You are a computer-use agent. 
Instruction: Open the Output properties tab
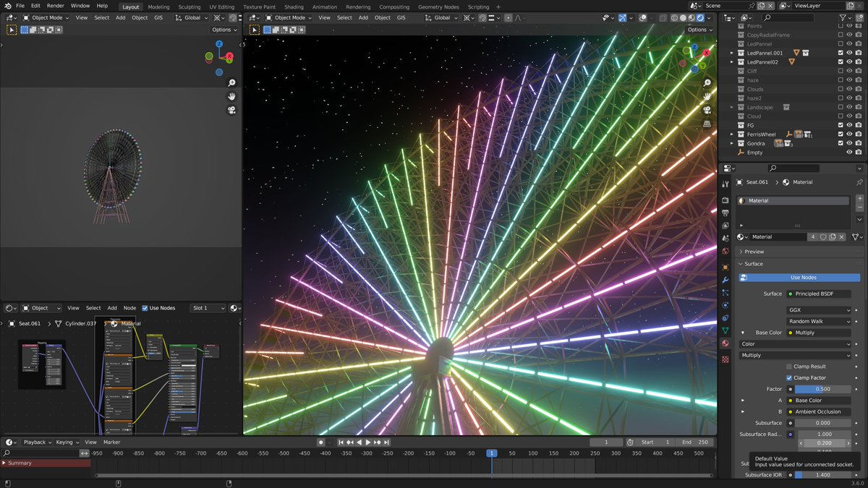click(x=725, y=213)
